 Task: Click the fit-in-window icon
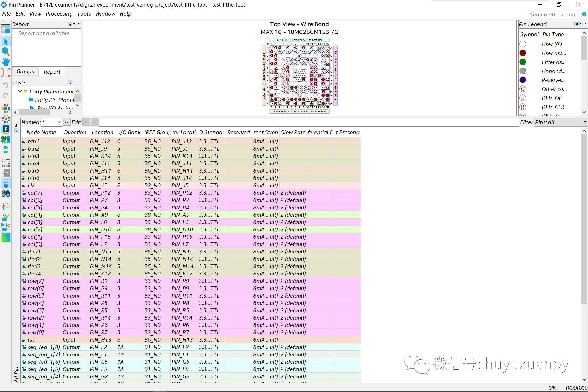[x=6, y=72]
